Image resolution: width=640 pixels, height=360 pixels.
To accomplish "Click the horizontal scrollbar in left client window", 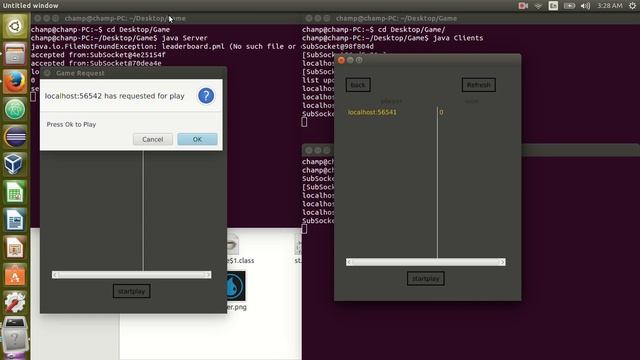I will click(x=131, y=275).
